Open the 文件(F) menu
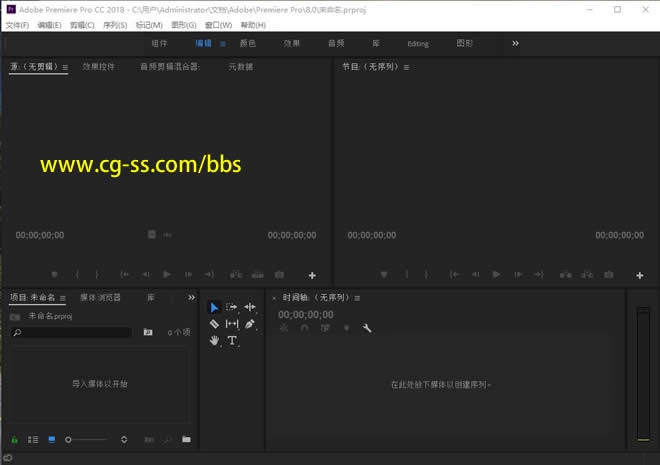This screenshot has width=660, height=465. coord(17,25)
